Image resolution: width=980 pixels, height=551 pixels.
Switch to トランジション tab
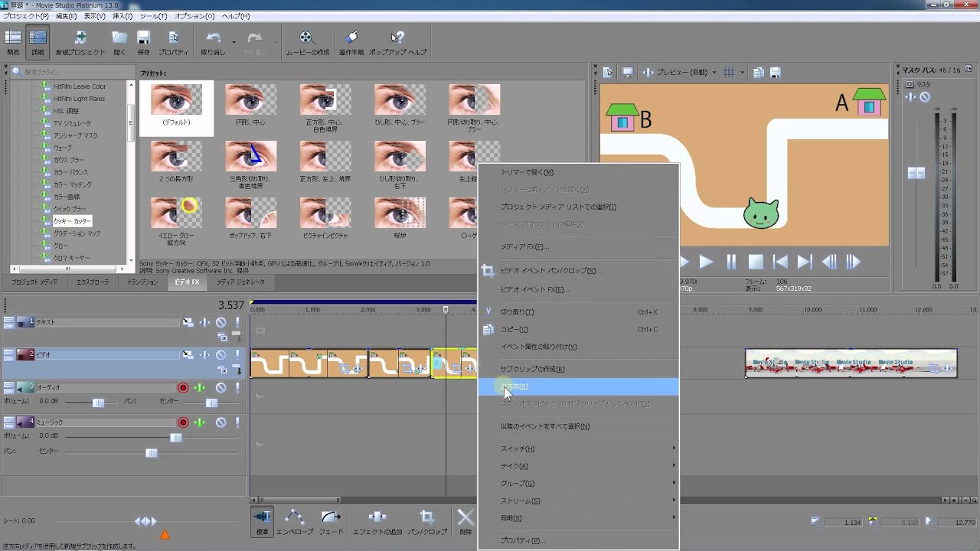coord(142,282)
